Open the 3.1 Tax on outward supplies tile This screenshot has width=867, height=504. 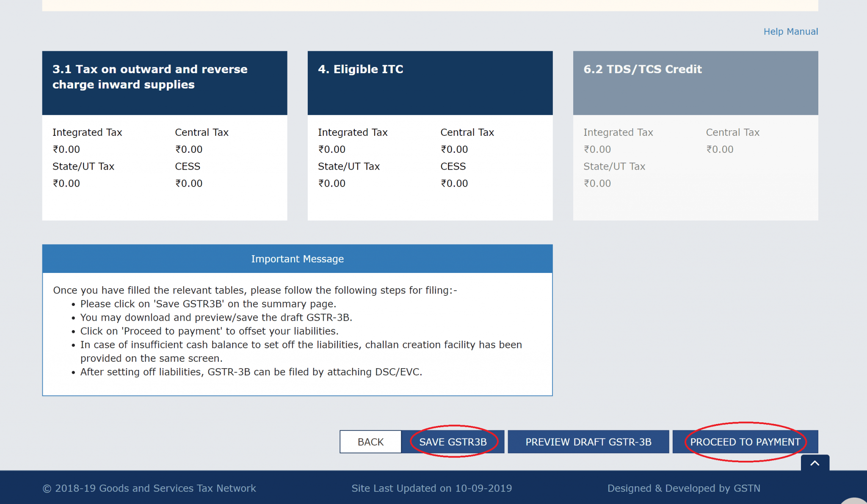click(x=164, y=83)
